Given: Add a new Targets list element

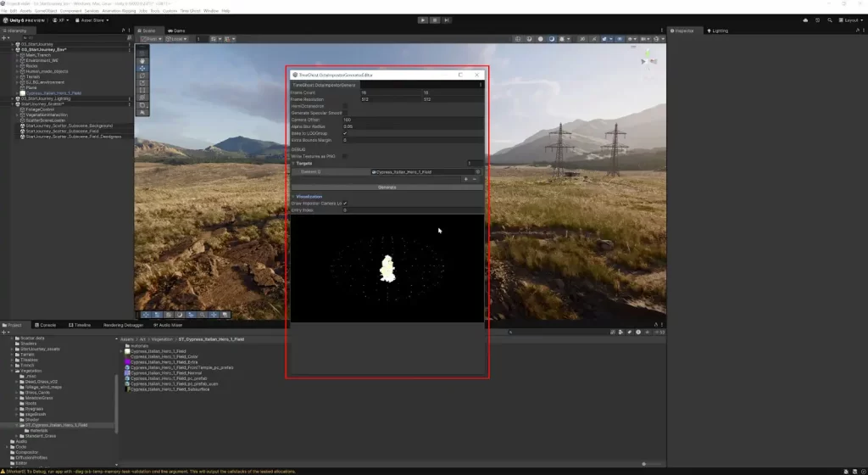Looking at the screenshot, I should coord(465,179).
